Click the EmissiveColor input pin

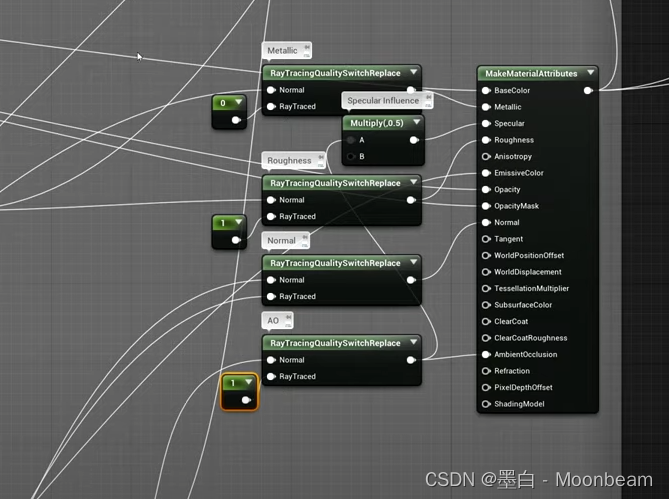point(486,173)
